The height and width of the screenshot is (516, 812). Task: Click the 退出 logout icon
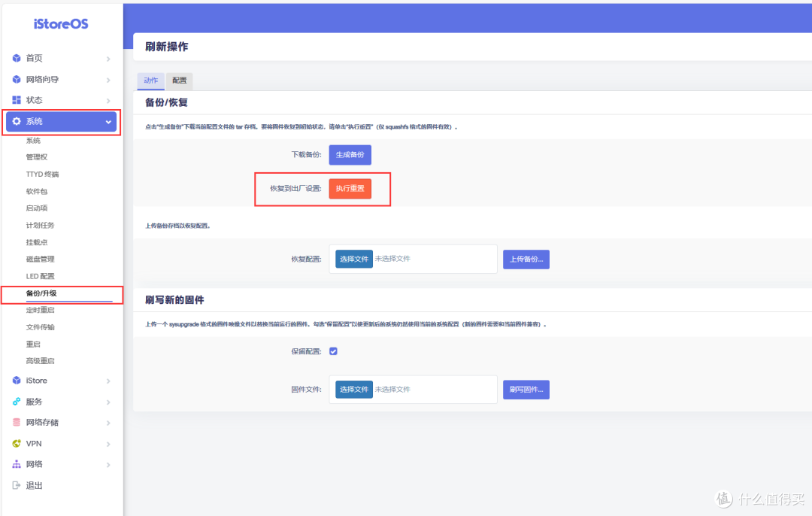click(17, 485)
